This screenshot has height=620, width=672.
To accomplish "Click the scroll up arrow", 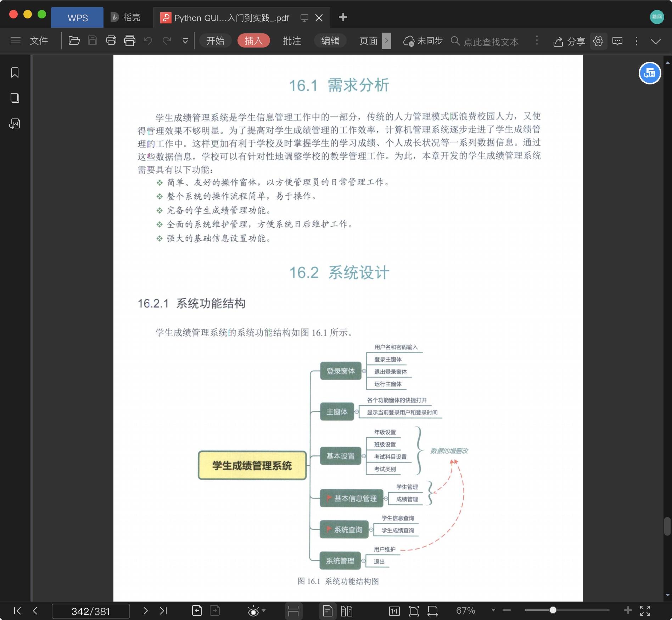I will (668, 63).
